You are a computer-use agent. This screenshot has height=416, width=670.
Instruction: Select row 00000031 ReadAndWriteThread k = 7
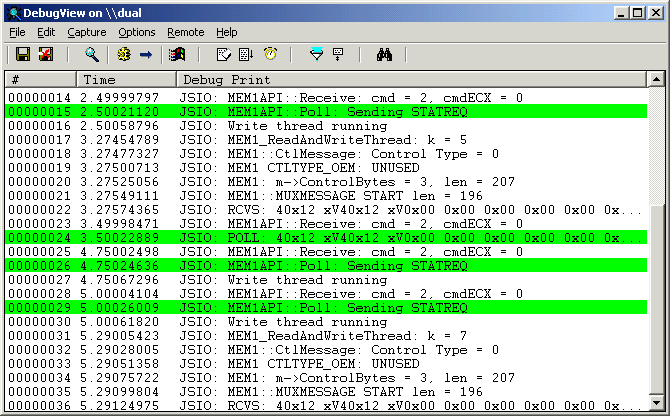point(326,336)
